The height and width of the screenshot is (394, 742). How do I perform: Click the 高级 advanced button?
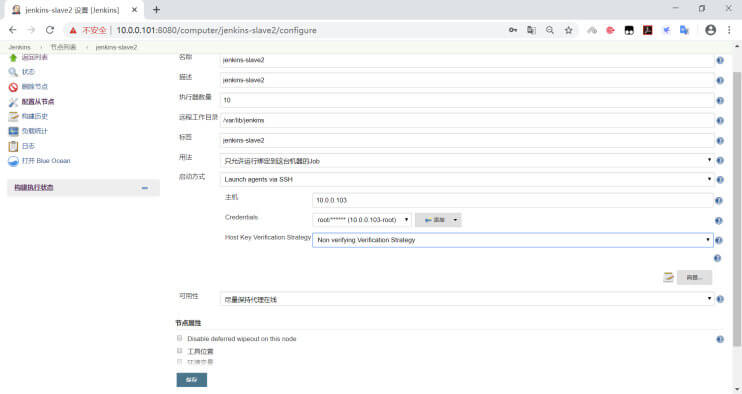[694, 277]
